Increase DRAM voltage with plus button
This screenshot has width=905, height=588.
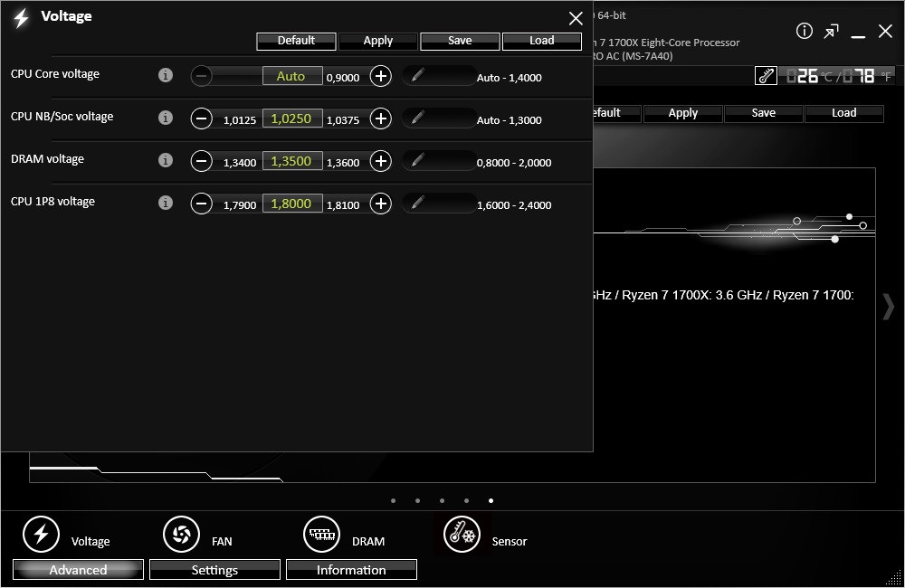(x=381, y=161)
